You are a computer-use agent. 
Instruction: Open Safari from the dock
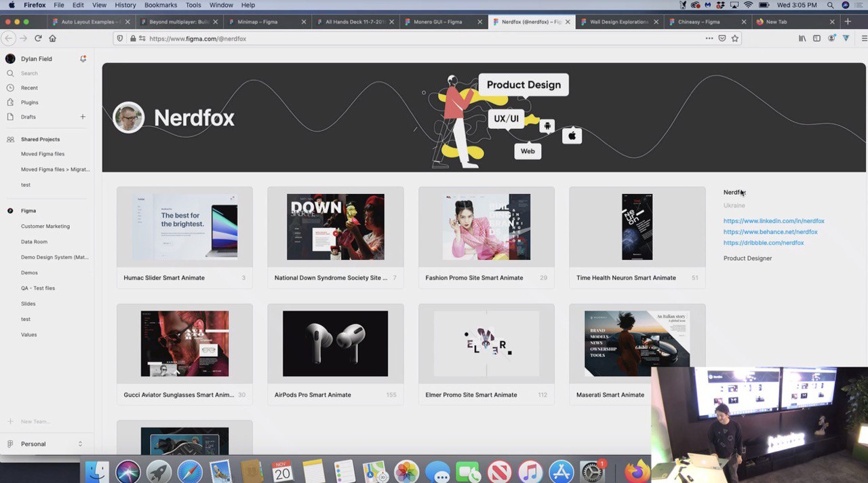pyautogui.click(x=190, y=471)
